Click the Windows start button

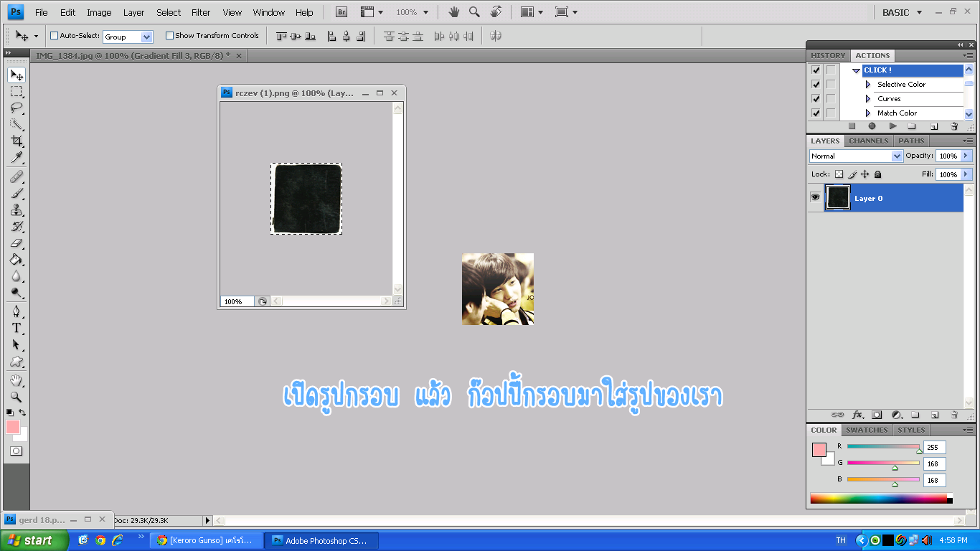tap(34, 540)
